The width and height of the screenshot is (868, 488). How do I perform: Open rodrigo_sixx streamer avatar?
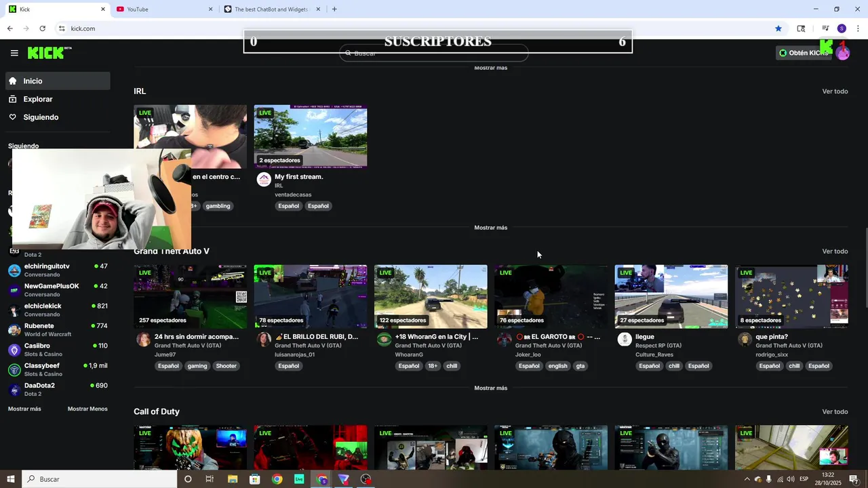(745, 340)
